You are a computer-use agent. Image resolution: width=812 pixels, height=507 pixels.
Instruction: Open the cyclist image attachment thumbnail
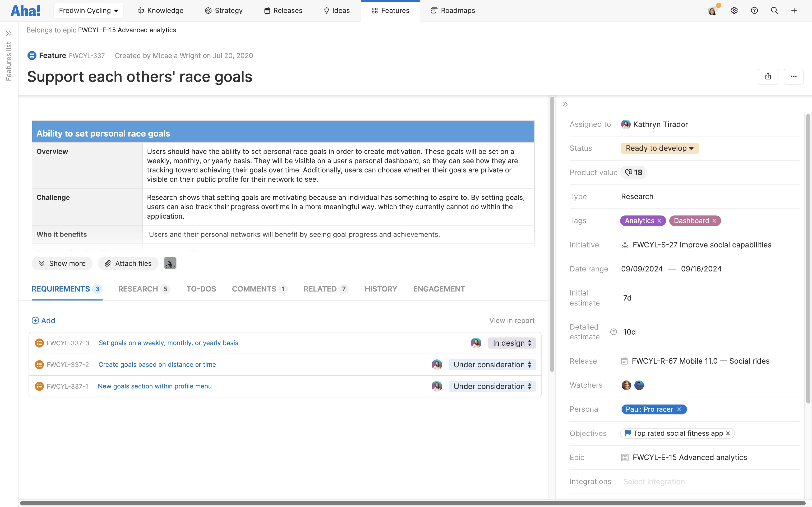(x=170, y=263)
